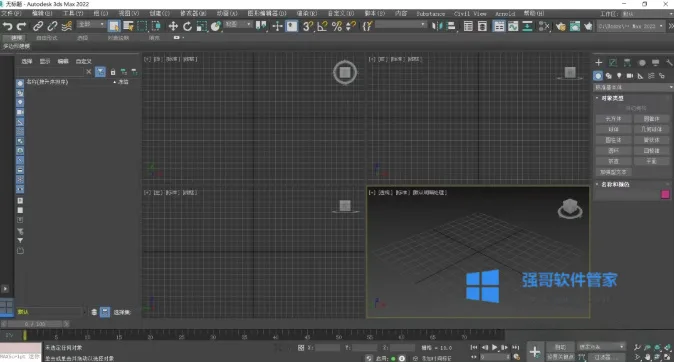Choose the Rectangular Selection Region icon
Screen dimensions: 674x362
point(142,26)
